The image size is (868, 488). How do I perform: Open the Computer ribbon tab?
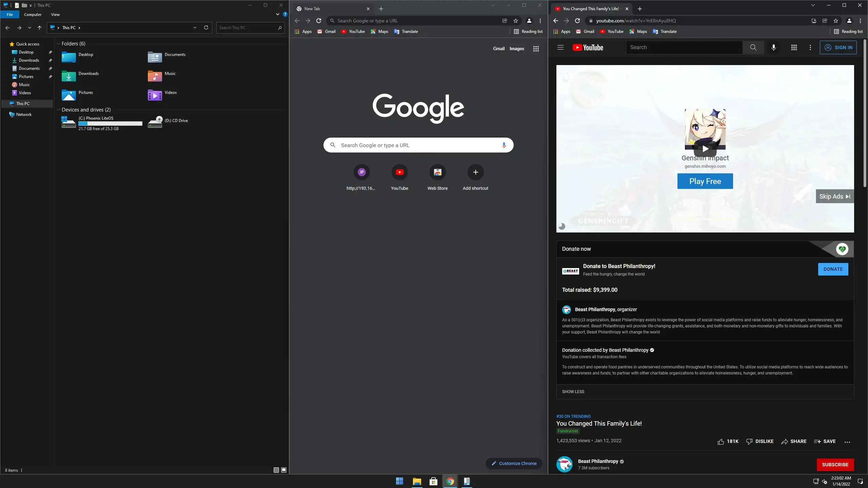[33, 15]
